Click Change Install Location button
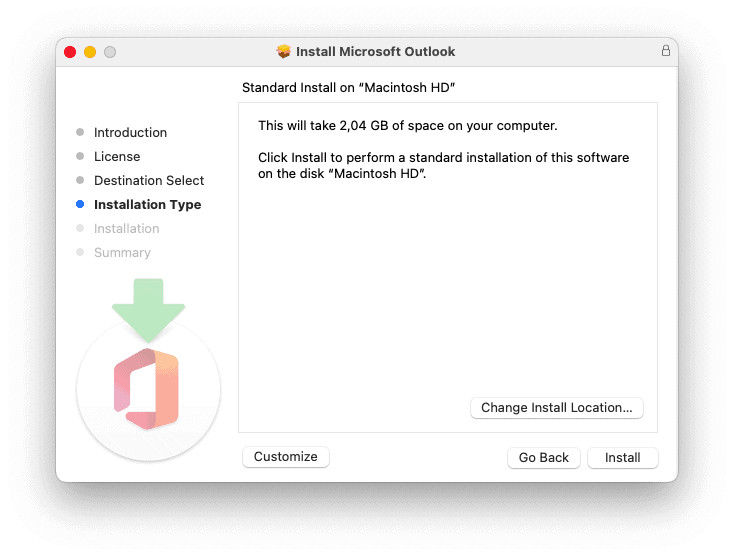Viewport: 734px width, 556px height. (x=557, y=408)
